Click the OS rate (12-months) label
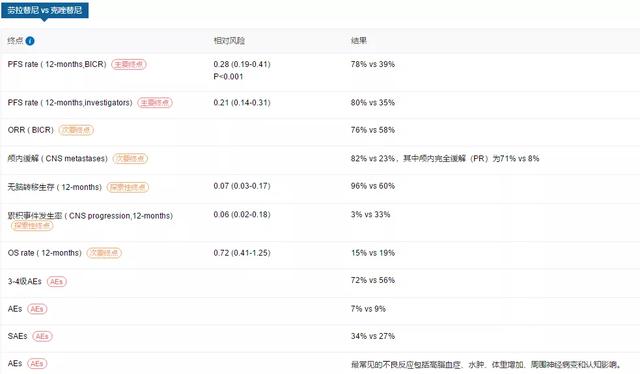The image size is (640, 374). point(44,253)
